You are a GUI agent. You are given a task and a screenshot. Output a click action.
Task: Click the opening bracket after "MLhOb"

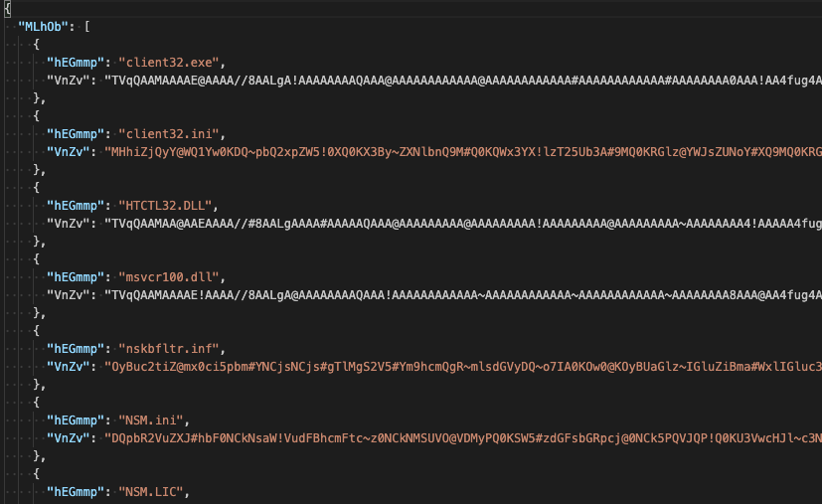pos(87,26)
